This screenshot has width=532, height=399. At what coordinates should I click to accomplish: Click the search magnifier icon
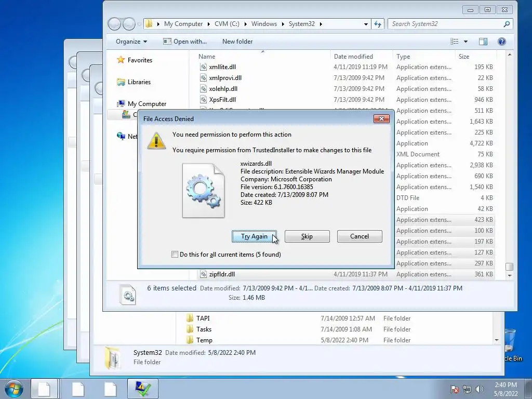coord(507,24)
